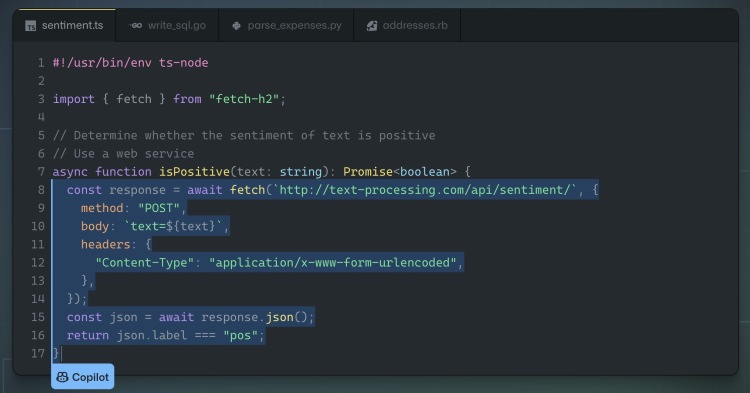750x393 pixels.
Task: Switch to the sentiment.ts tab
Action: click(x=64, y=25)
